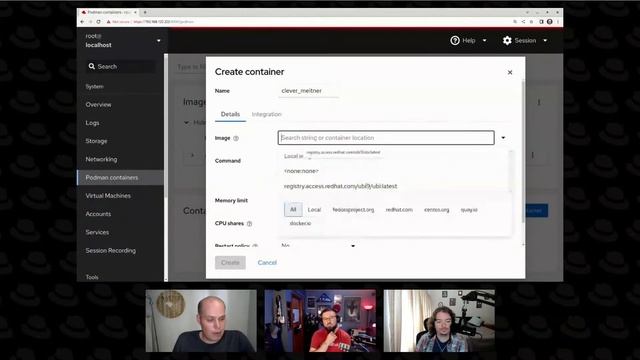640x360 pixels.
Task: Filter images by centos.org
Action: coord(436,210)
